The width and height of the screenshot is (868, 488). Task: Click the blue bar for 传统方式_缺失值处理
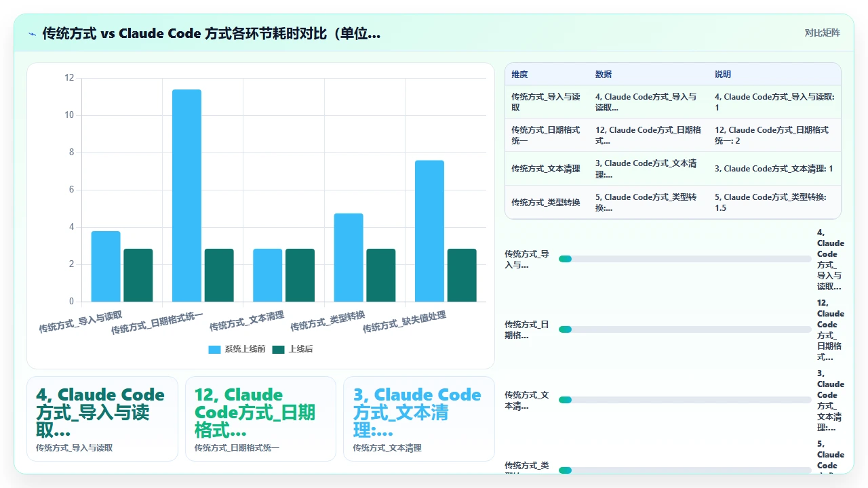click(429, 231)
